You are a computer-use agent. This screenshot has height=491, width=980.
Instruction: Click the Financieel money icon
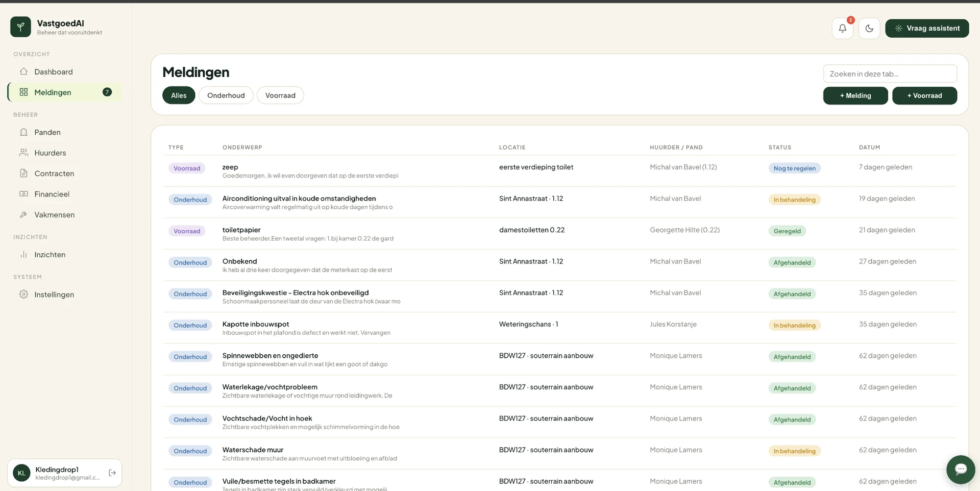[x=24, y=194]
